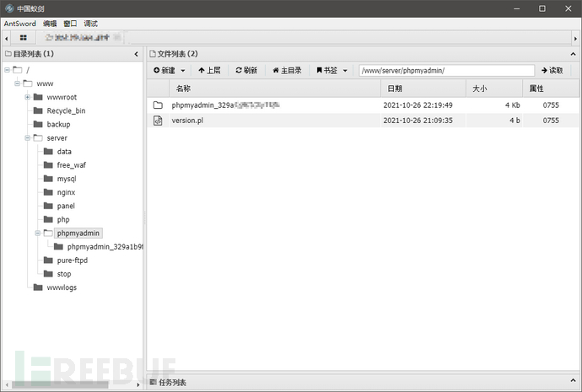The image size is (582, 392).
Task: Open the home grid icon tab
Action: [23, 37]
